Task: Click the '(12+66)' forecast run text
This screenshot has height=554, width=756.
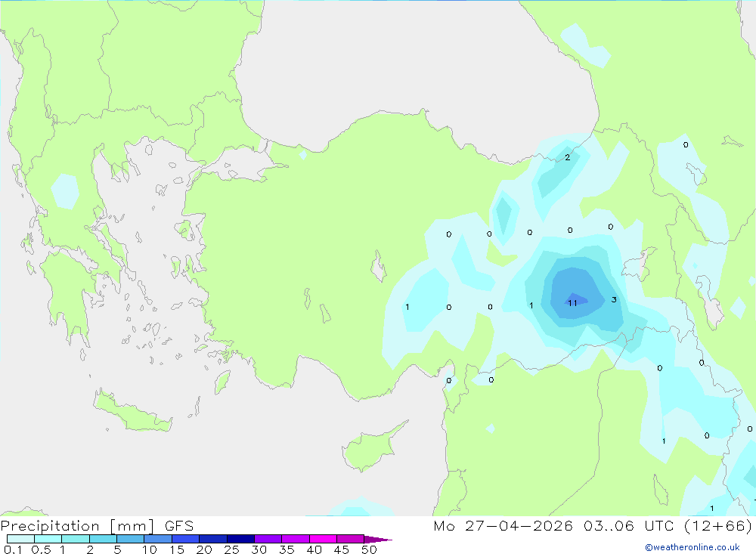Action: pos(718,525)
